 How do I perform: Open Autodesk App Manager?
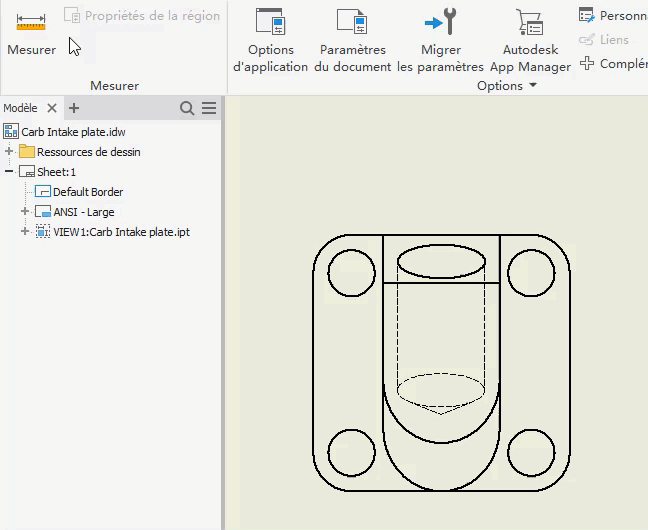point(529,22)
